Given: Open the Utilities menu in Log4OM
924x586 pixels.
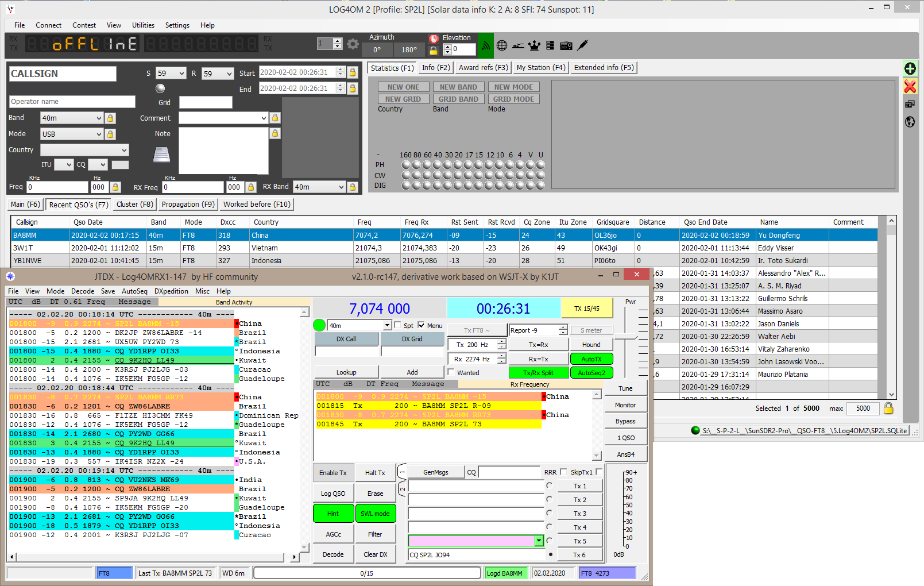Looking at the screenshot, I should point(143,25).
